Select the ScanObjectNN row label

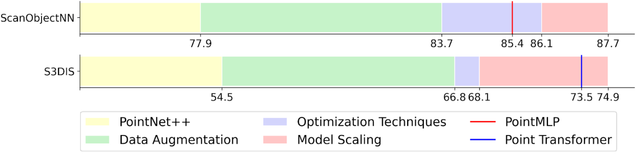(37, 18)
